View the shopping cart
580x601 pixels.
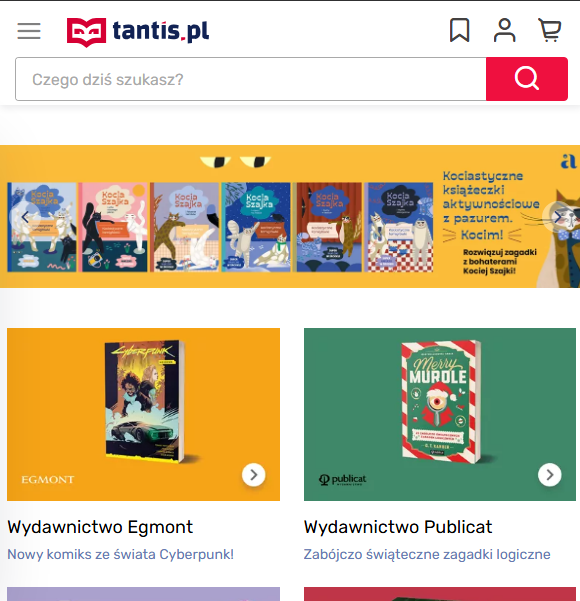[549, 30]
